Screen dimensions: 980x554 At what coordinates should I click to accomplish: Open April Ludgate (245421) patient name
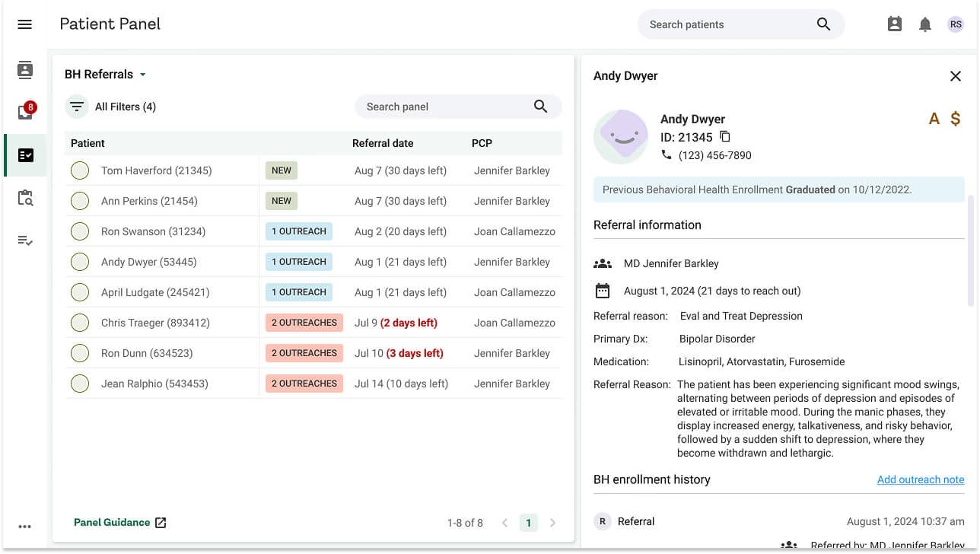[x=155, y=292]
